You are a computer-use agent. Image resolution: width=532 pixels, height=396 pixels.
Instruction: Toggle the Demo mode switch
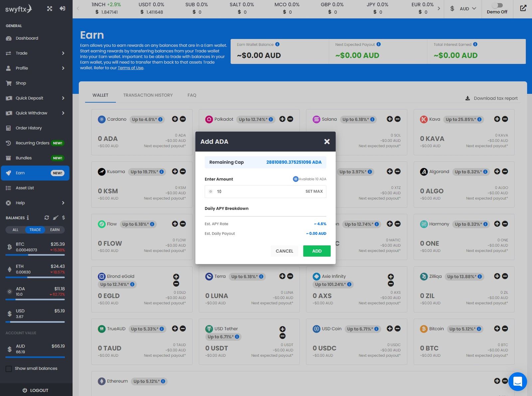[497, 5]
